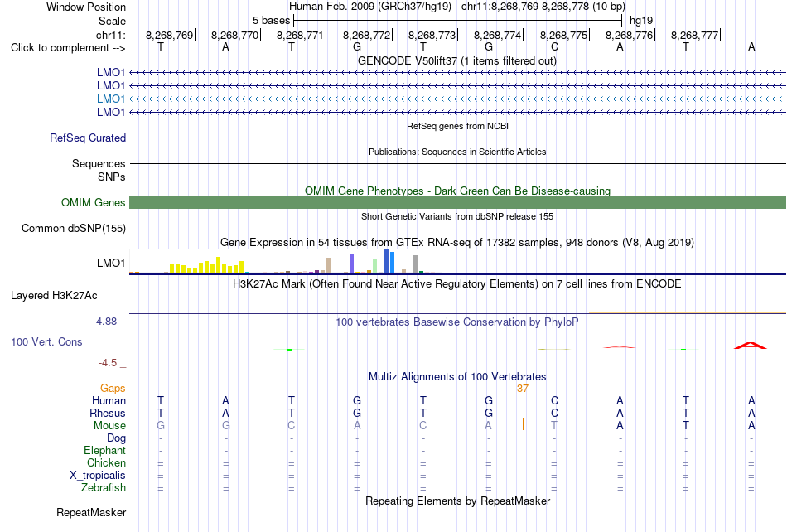Open the H3K27Ac Mark track title
The image size is (787, 532).
click(x=457, y=283)
